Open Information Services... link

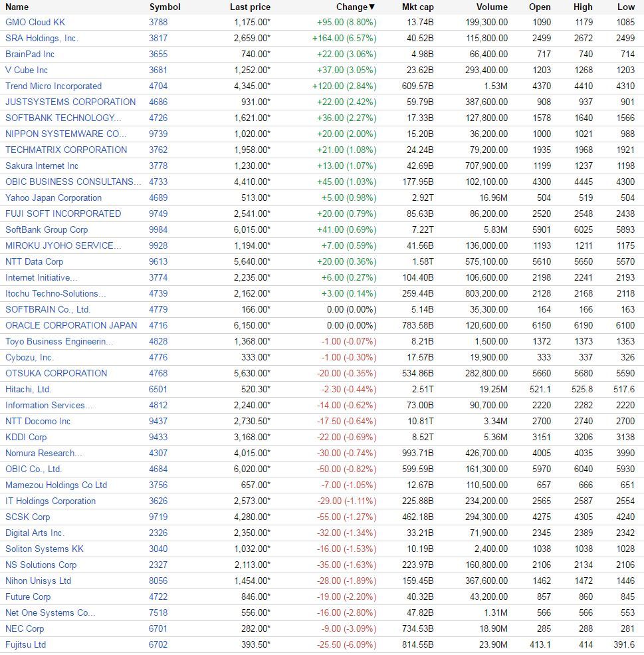(49, 405)
